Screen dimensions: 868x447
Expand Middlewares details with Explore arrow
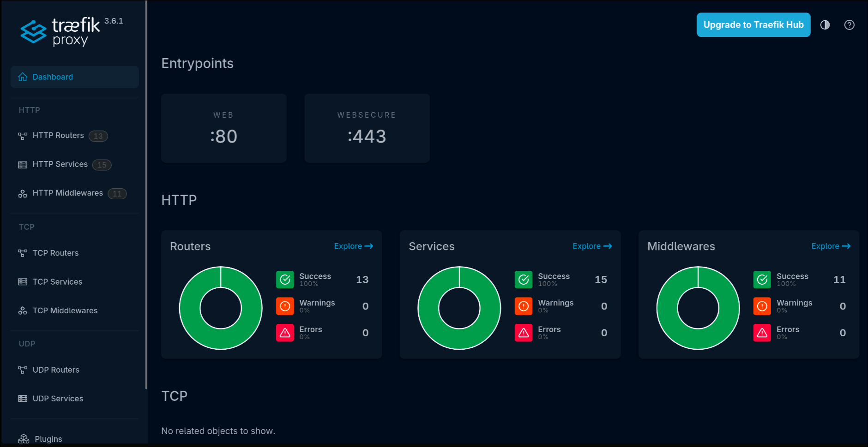(831, 246)
